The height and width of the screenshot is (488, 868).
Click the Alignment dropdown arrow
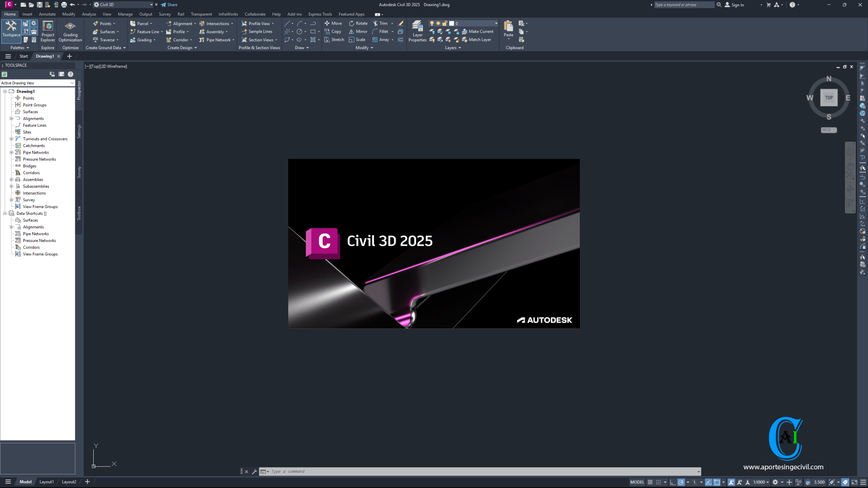point(195,23)
